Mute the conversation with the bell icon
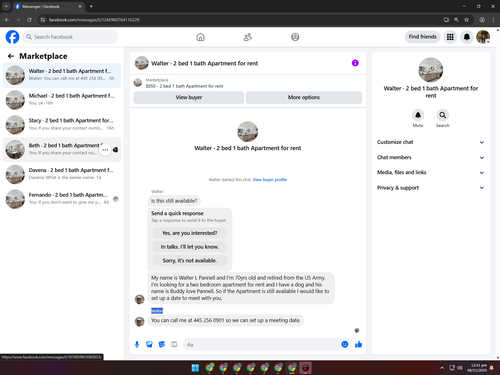 coord(418,115)
